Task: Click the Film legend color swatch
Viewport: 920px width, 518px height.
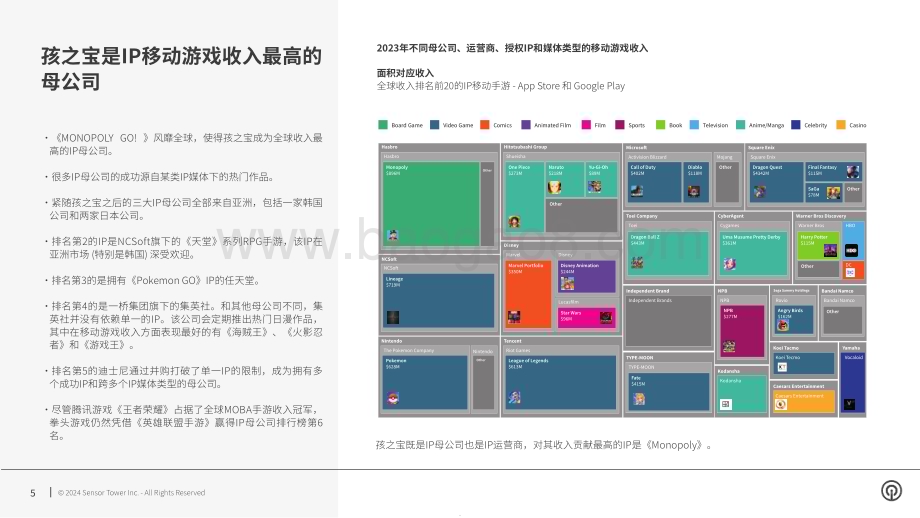Action: (x=586, y=124)
